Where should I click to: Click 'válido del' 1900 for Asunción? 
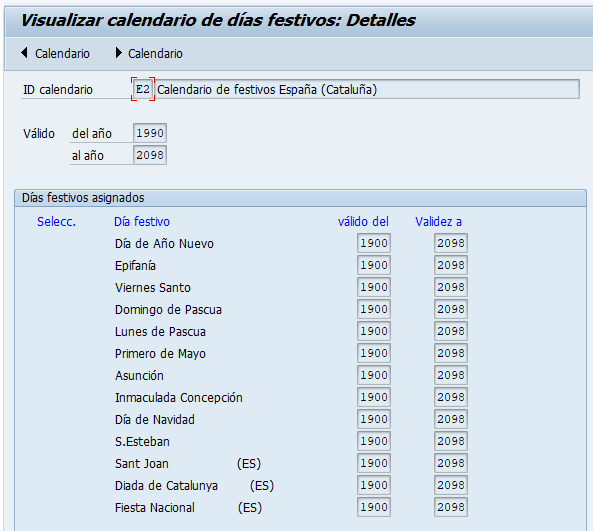point(374,374)
